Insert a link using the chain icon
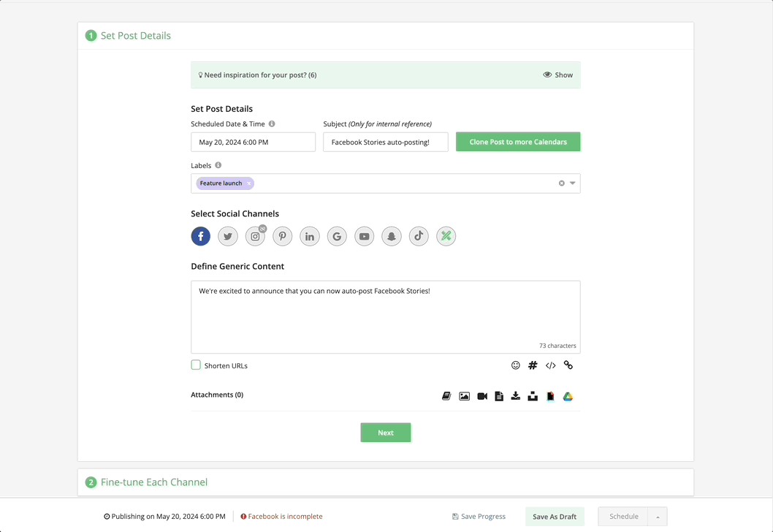 568,365
